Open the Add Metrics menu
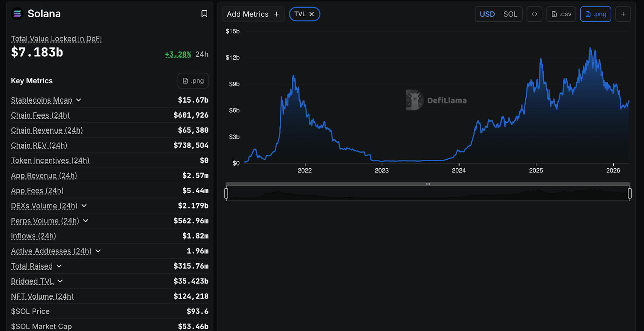This screenshot has width=644, height=331. pyautogui.click(x=253, y=14)
